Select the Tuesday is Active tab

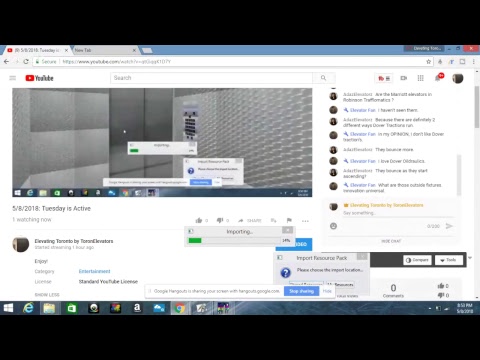pyautogui.click(x=37, y=50)
